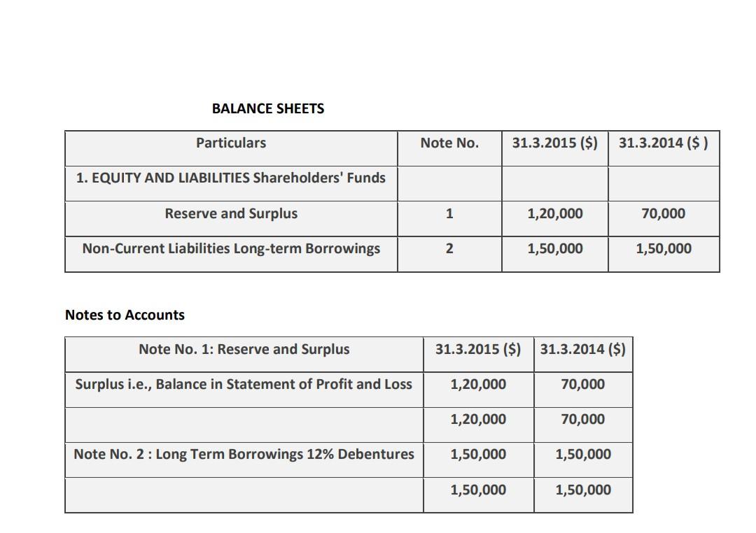Click the Notes to Accounts heading
Screen dimensions: 756x533
click(123, 315)
